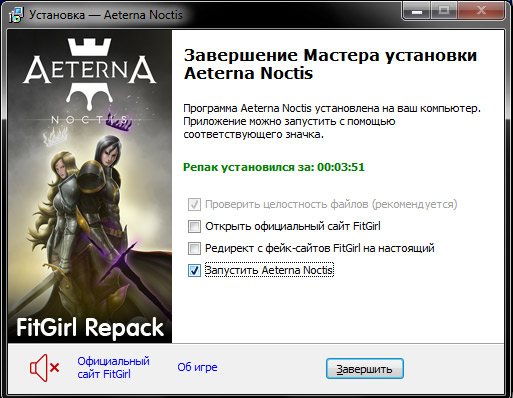Click the installer icon in the title bar
This screenshot has width=513, height=398.
coord(16,15)
